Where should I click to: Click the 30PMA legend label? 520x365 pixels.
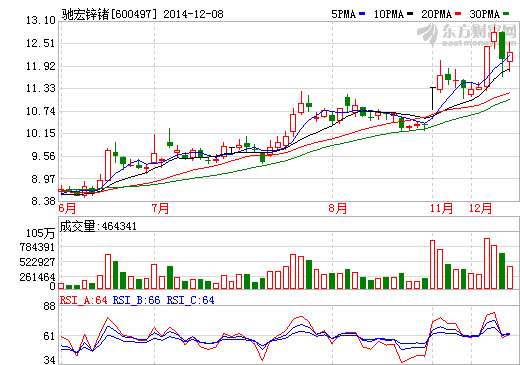[x=484, y=14]
